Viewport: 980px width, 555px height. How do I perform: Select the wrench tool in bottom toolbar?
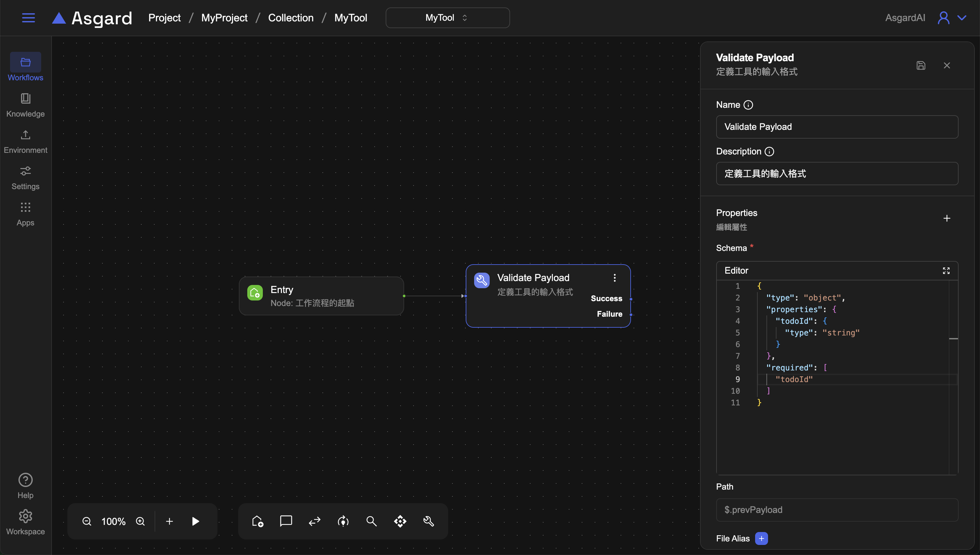click(x=428, y=521)
